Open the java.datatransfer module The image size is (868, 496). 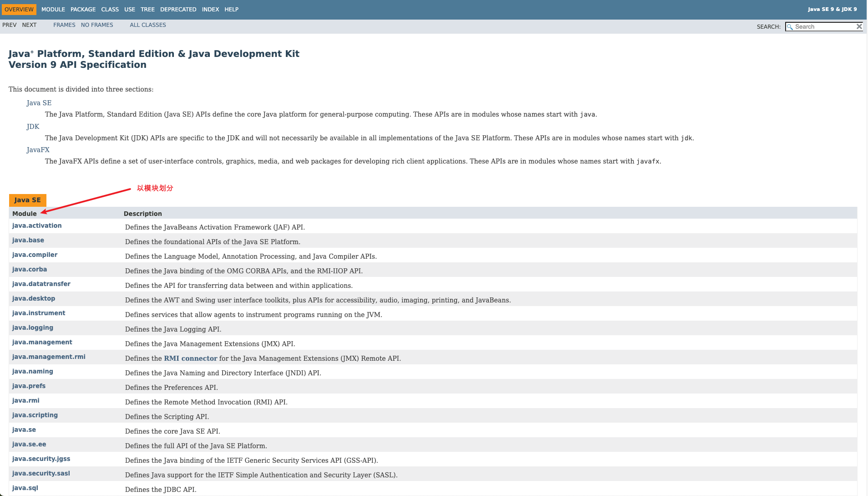tap(41, 284)
